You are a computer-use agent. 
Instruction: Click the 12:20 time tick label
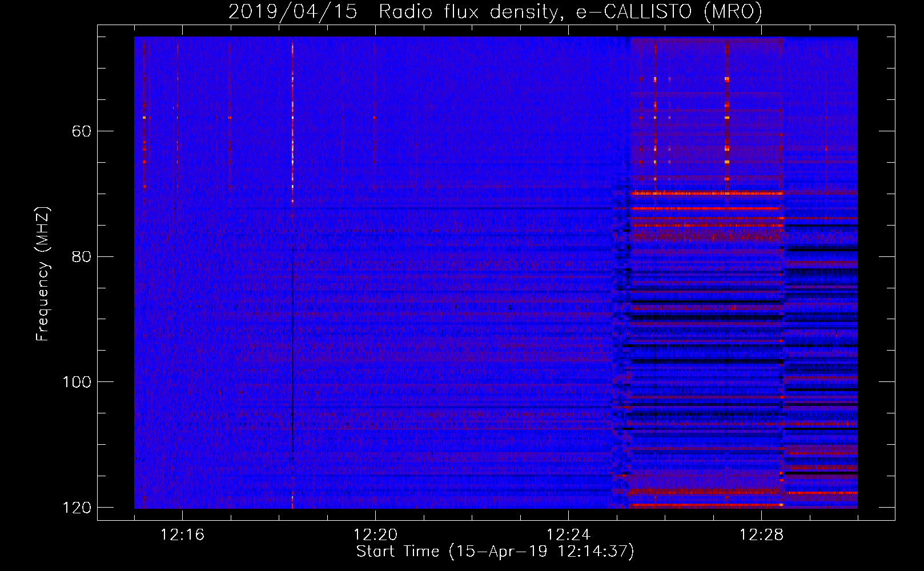pyautogui.click(x=375, y=535)
